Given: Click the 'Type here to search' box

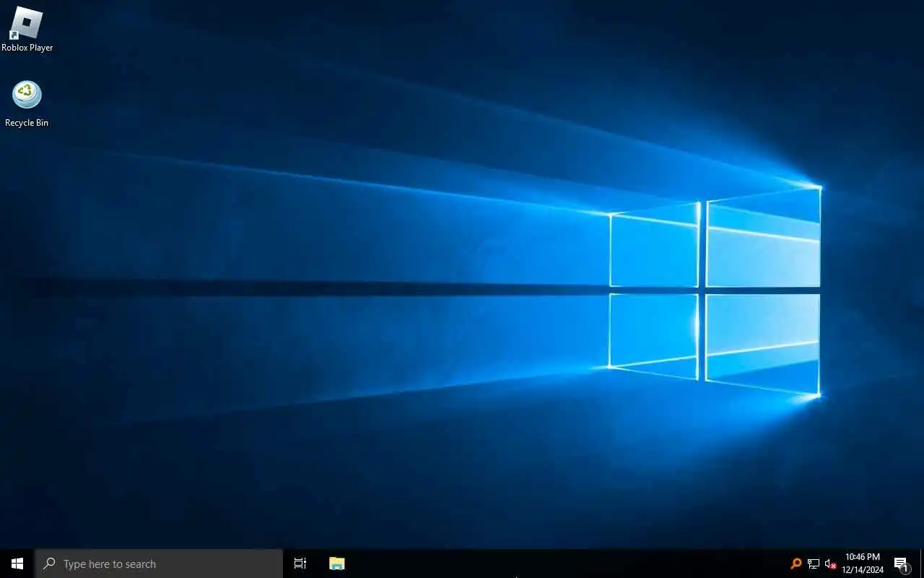Looking at the screenshot, I should (159, 564).
